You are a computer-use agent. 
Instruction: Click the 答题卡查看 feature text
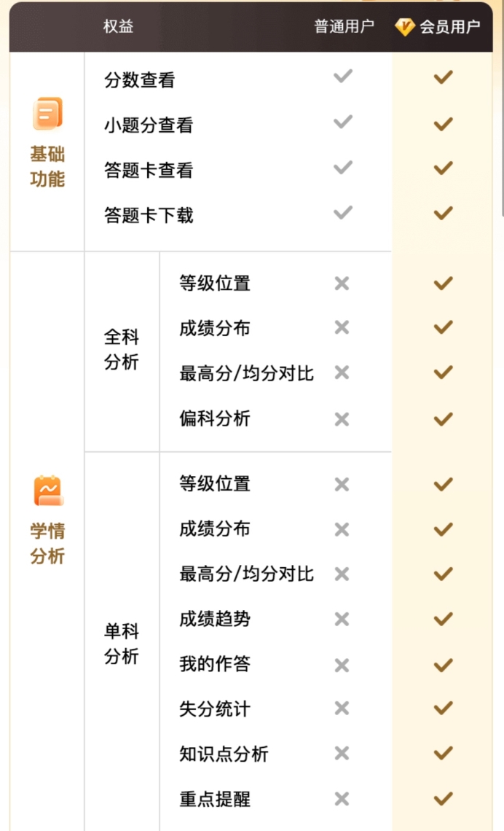coord(149,170)
